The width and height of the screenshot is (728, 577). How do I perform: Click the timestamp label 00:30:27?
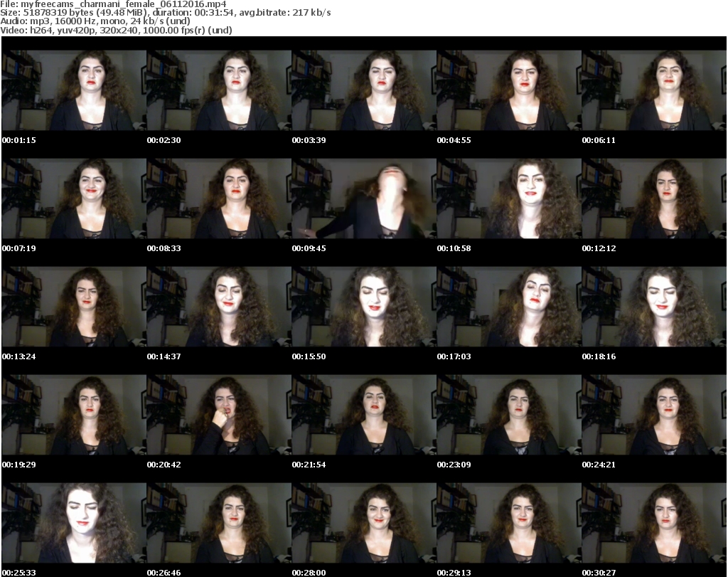(599, 573)
